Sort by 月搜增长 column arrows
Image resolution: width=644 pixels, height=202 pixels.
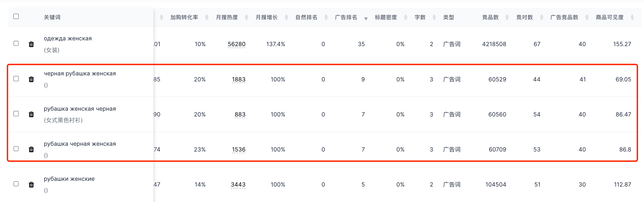[286, 17]
